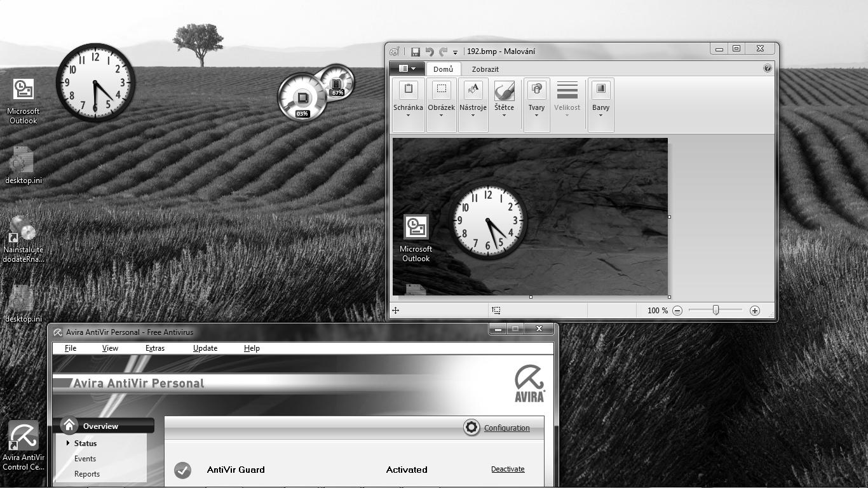This screenshot has height=488, width=868.
Task: Click the clock picture inside the Malování canvas
Action: click(488, 221)
